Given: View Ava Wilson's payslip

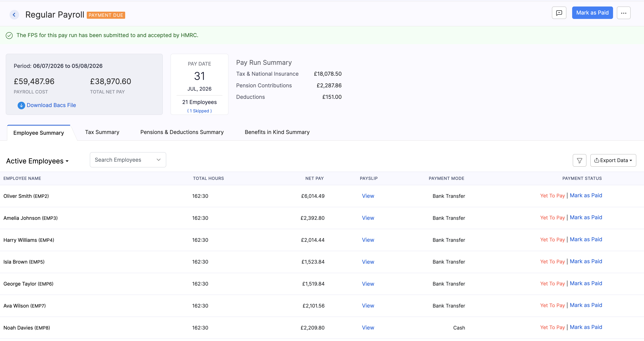Looking at the screenshot, I should 368,306.
